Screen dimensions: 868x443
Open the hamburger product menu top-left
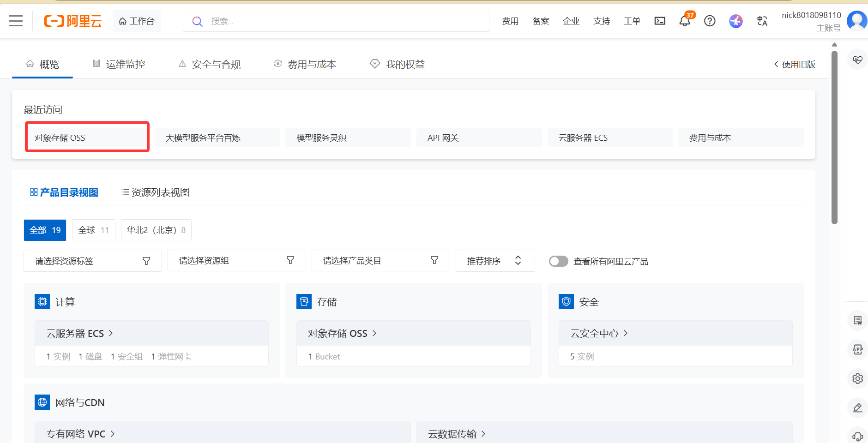pyautogui.click(x=15, y=21)
